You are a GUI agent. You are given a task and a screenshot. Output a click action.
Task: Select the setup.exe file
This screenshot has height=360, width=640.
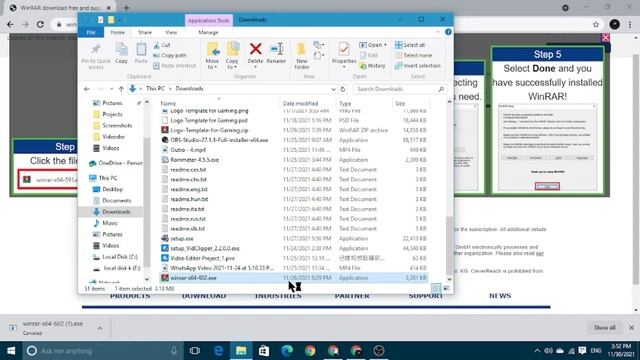pos(293,238)
